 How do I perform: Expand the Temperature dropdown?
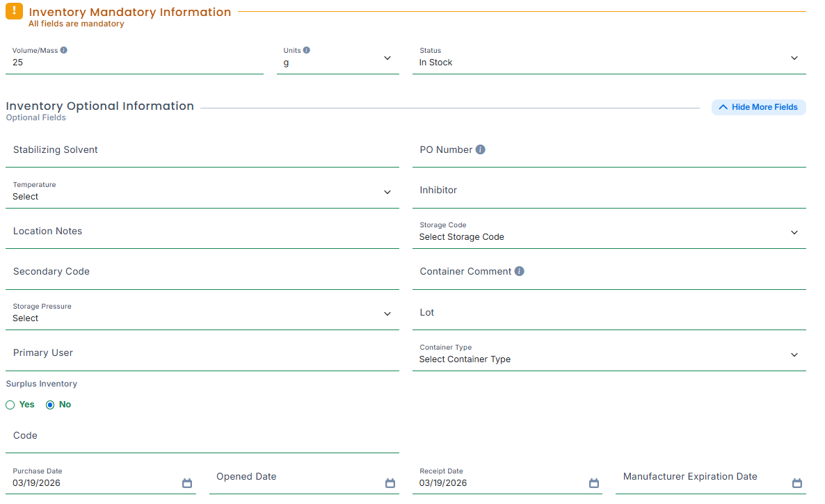tap(202, 192)
